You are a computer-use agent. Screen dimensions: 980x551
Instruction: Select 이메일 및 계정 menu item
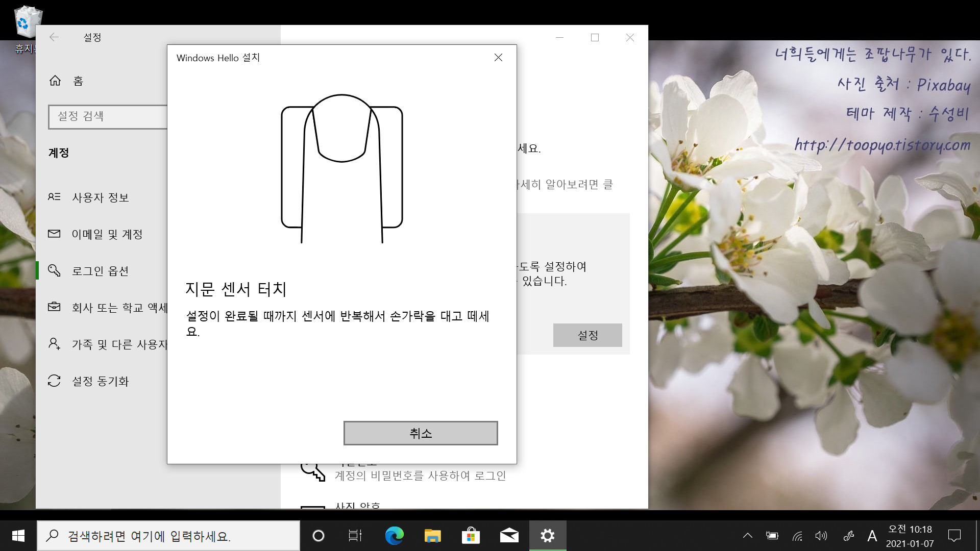(107, 234)
